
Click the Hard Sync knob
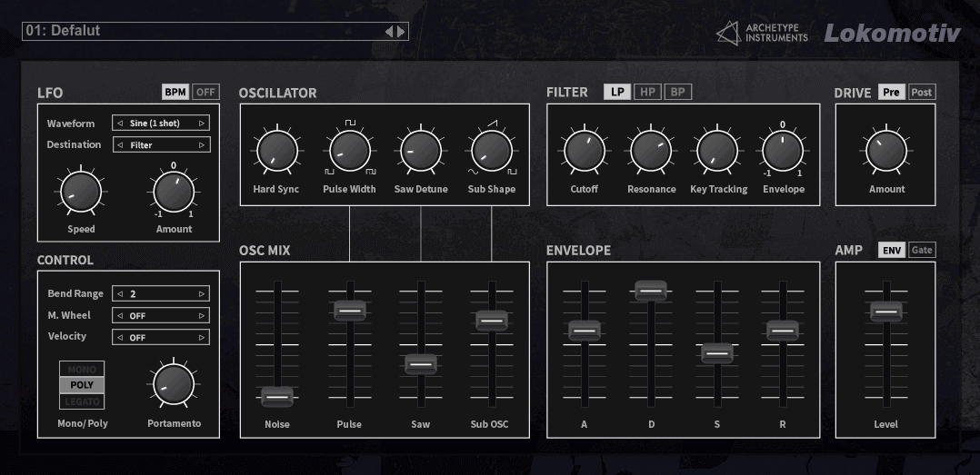pyautogui.click(x=276, y=151)
